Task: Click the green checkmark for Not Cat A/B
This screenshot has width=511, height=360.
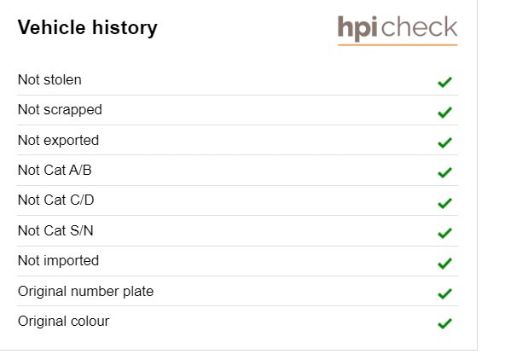Action: 445,173
